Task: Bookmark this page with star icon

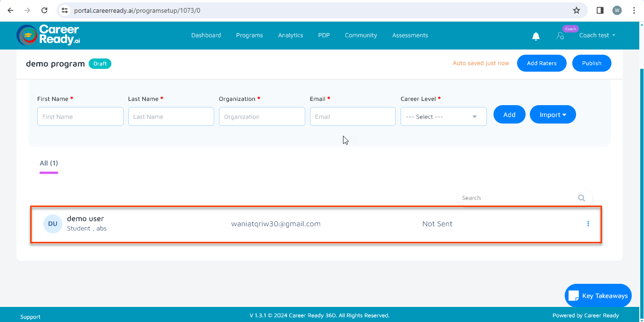Action: [576, 10]
